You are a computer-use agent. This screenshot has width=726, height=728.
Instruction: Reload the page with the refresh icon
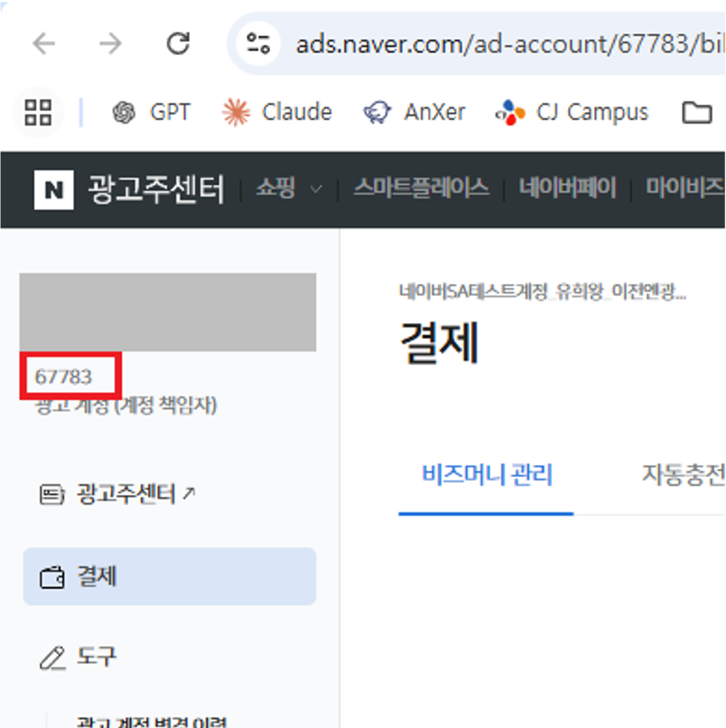pyautogui.click(x=178, y=44)
